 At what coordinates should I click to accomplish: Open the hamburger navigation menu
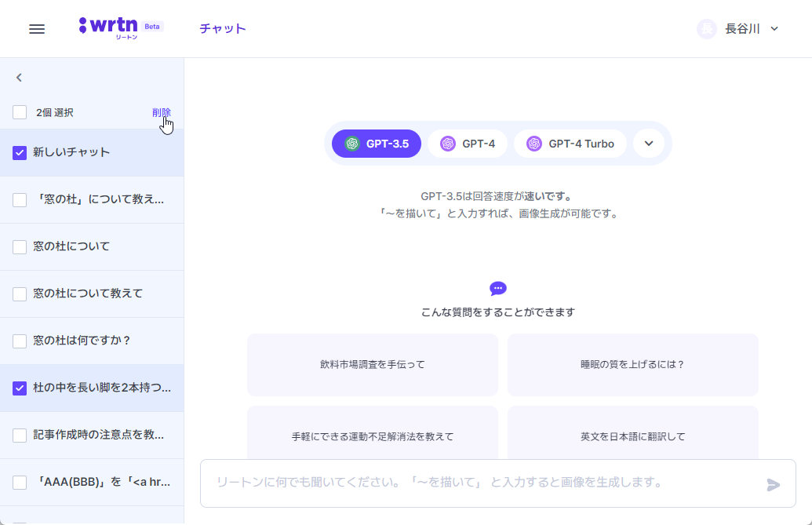tap(36, 28)
